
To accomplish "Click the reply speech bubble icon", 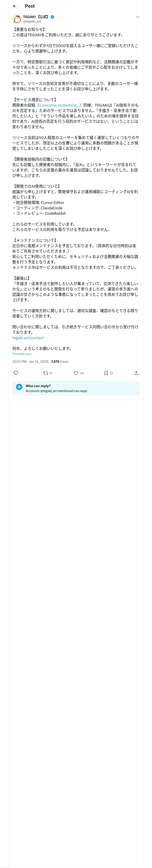I will [16, 373].
